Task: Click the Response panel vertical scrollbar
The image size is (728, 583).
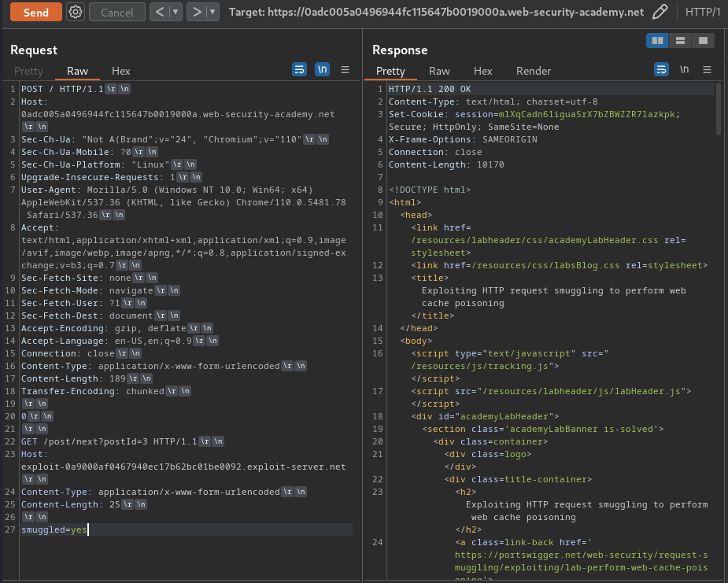Action: [x=719, y=109]
